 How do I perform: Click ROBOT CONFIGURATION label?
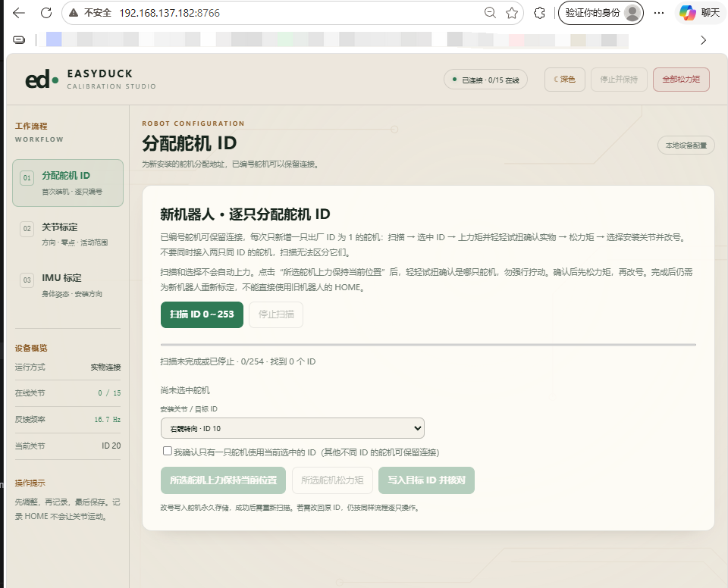(x=193, y=124)
